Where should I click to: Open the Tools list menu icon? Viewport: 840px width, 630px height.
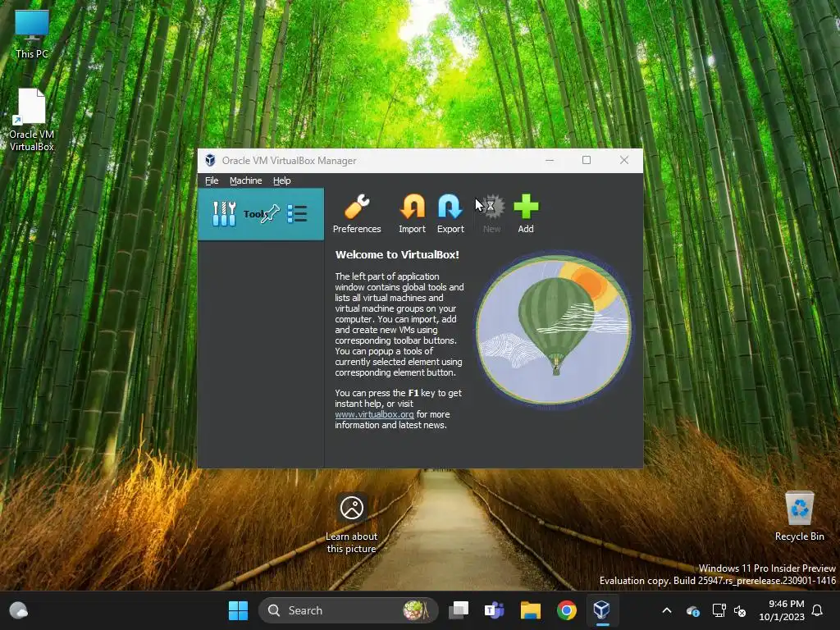point(297,214)
